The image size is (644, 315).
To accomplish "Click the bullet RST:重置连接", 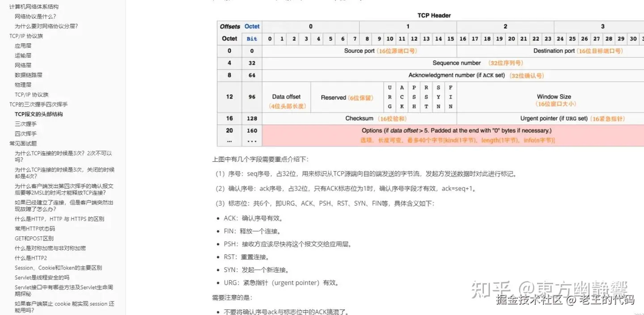I will click(246, 257).
